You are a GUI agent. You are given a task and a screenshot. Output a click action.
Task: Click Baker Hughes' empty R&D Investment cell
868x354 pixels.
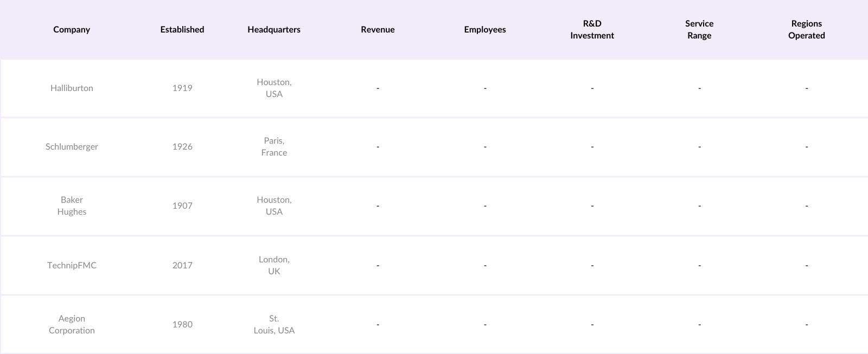click(x=592, y=206)
